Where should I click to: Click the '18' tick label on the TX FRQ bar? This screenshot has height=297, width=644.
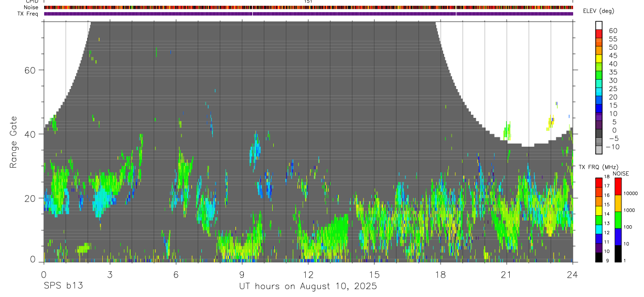click(x=607, y=177)
